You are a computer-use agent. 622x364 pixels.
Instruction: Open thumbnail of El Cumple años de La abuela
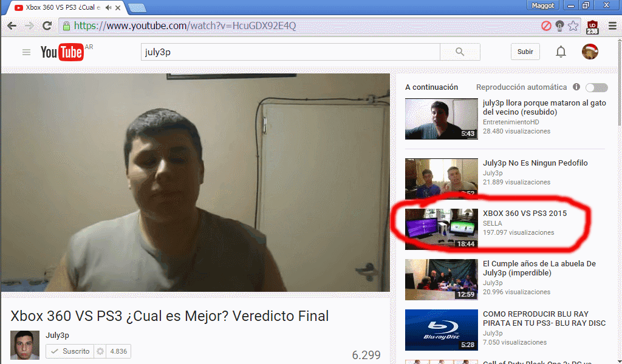tap(441, 280)
